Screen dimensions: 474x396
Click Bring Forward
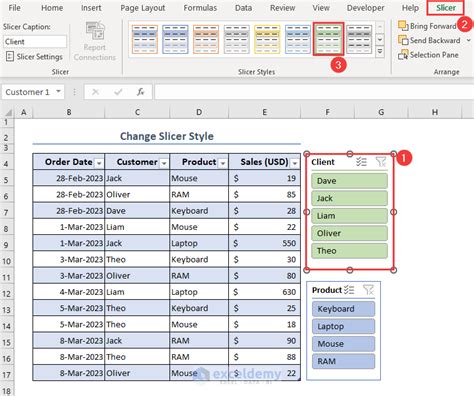point(428,26)
